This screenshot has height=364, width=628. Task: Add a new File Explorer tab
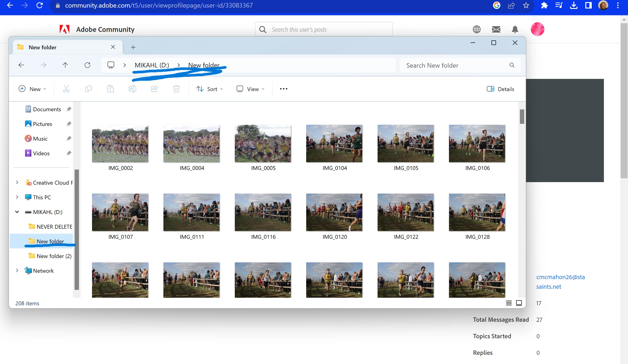[x=133, y=47]
